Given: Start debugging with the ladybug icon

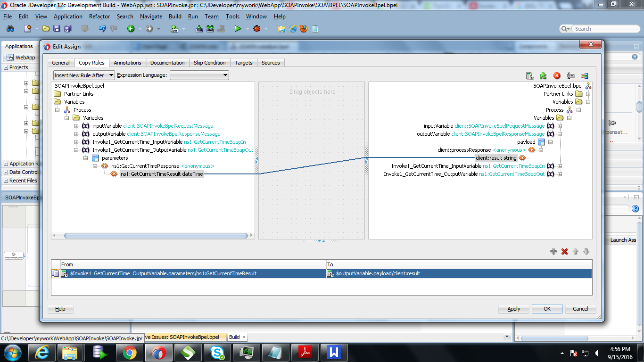Looking at the screenshot, I should 256,28.
